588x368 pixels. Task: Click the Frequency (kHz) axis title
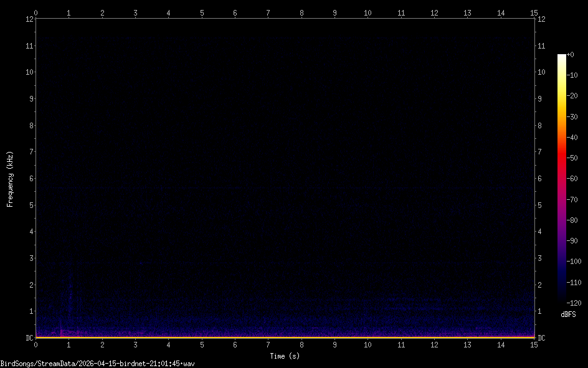[x=10, y=179]
